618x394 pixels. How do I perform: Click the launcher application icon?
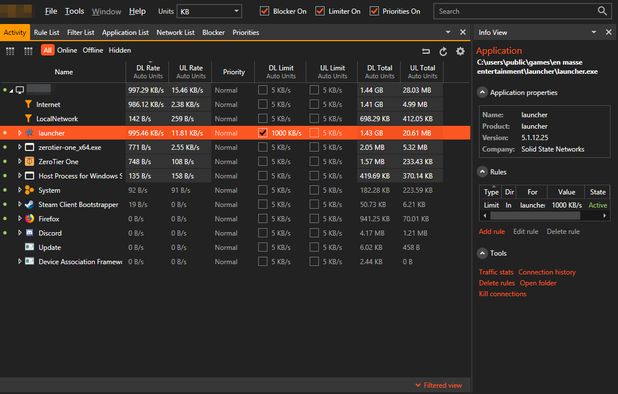30,133
